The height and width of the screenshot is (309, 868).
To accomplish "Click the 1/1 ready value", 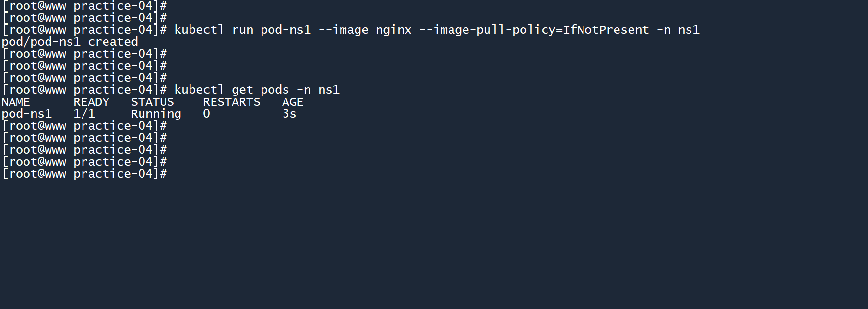I will 84,114.
